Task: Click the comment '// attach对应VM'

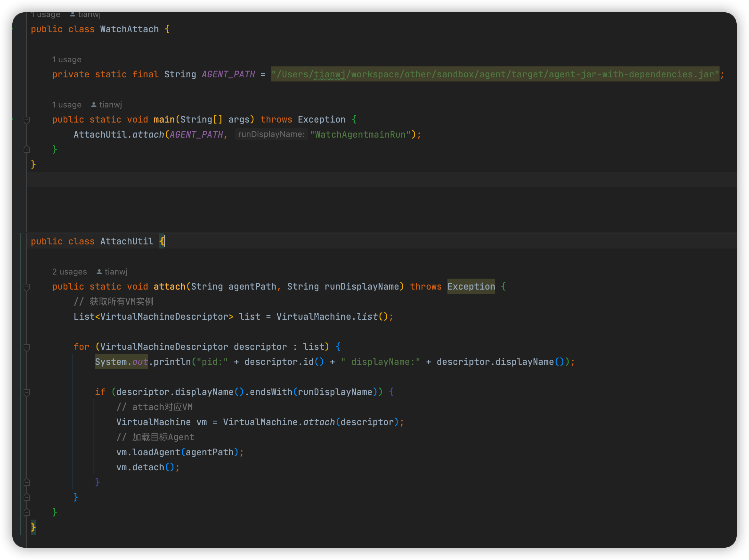Action: pos(154,407)
